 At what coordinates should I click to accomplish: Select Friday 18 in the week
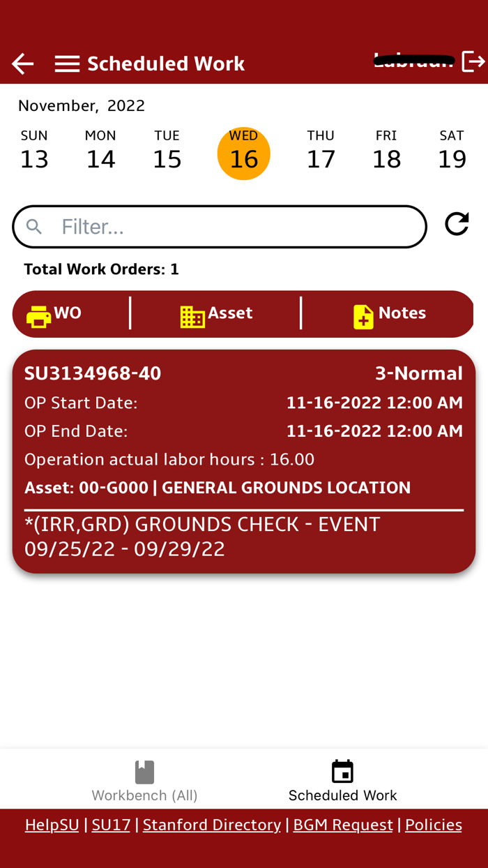tap(386, 151)
